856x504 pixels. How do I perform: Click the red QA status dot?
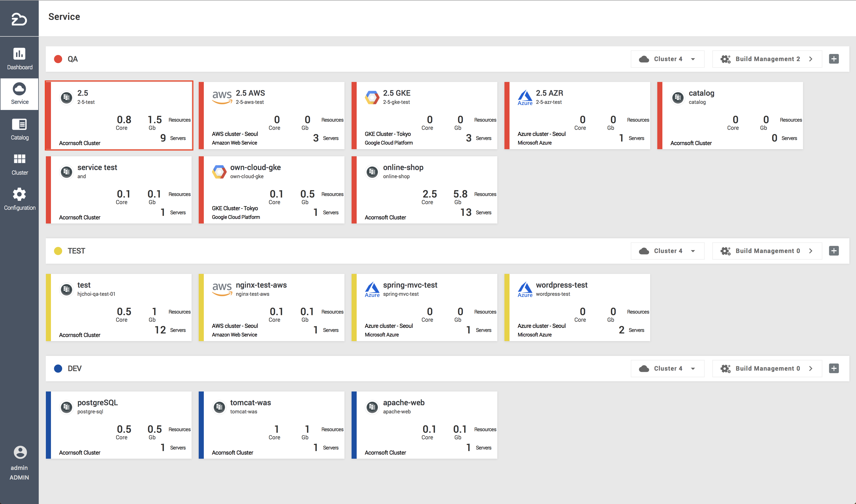point(58,59)
